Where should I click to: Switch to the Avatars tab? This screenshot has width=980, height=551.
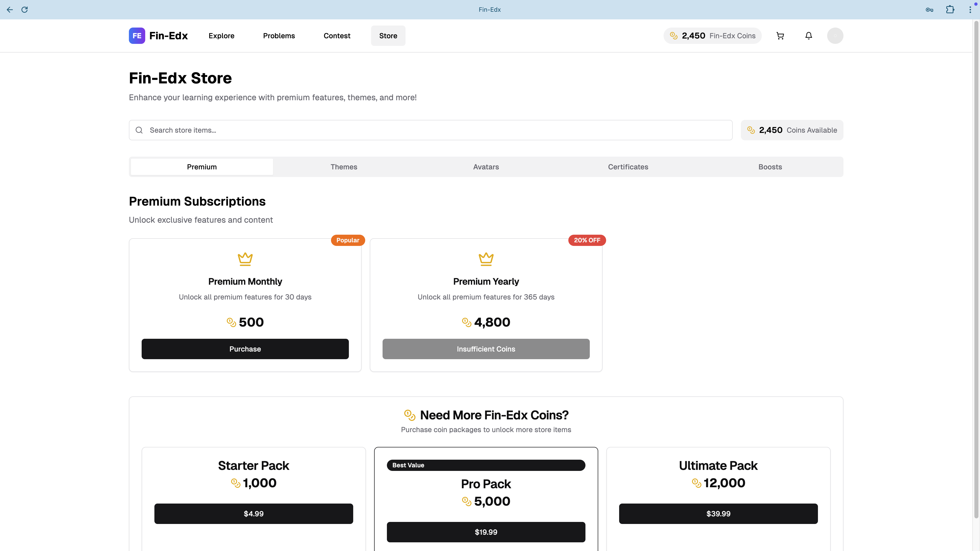click(x=486, y=167)
